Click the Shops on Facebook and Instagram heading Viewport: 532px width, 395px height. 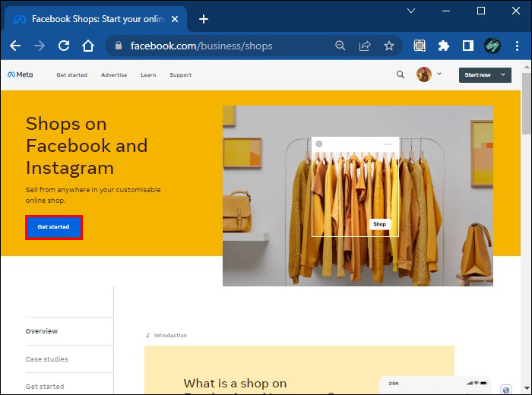pos(87,146)
